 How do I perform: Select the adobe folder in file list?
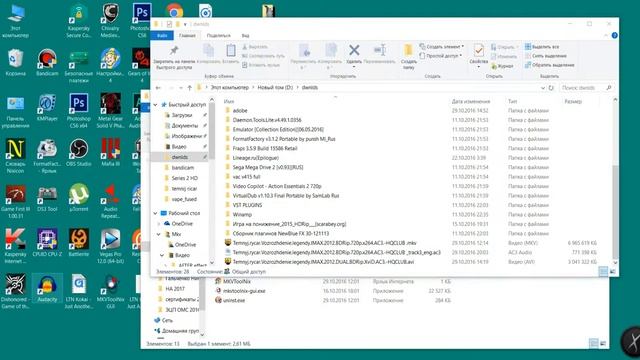pyautogui.click(x=240, y=111)
